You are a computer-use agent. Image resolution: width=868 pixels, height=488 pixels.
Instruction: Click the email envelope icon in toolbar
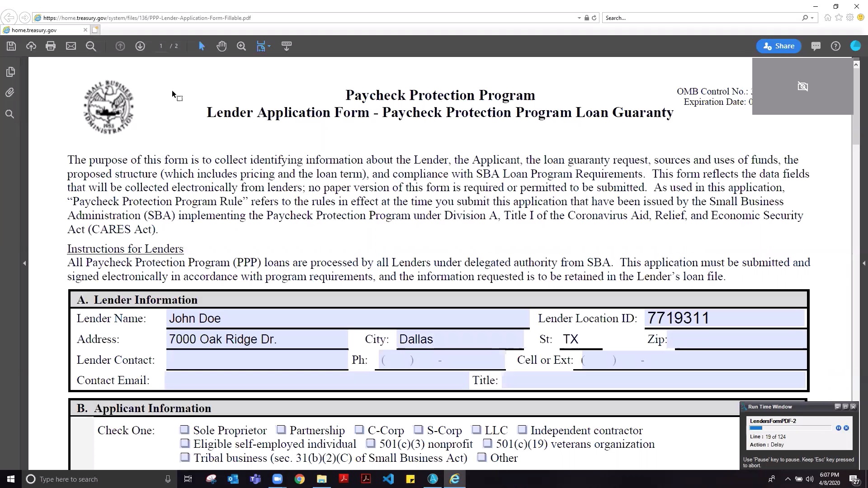point(71,46)
